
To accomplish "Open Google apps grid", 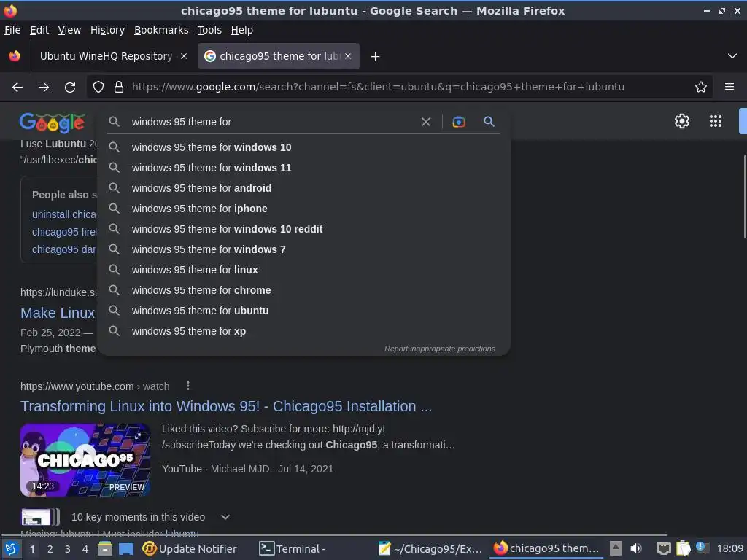I will [715, 121].
